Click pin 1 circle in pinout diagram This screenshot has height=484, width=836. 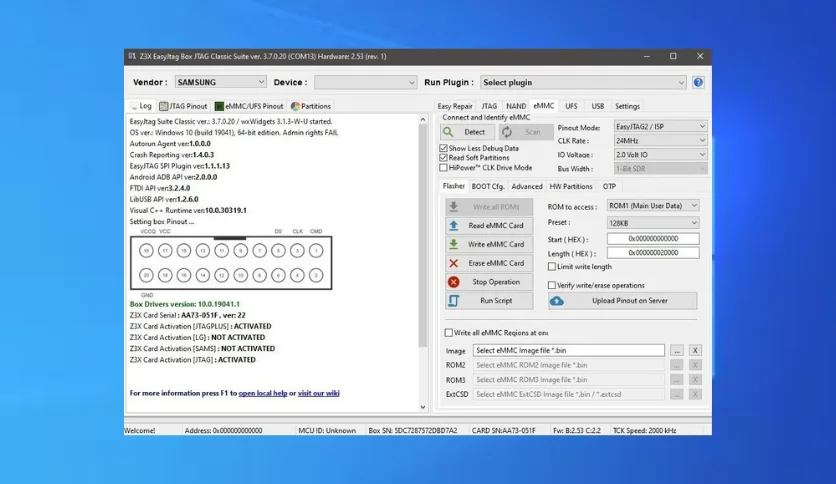(316, 251)
